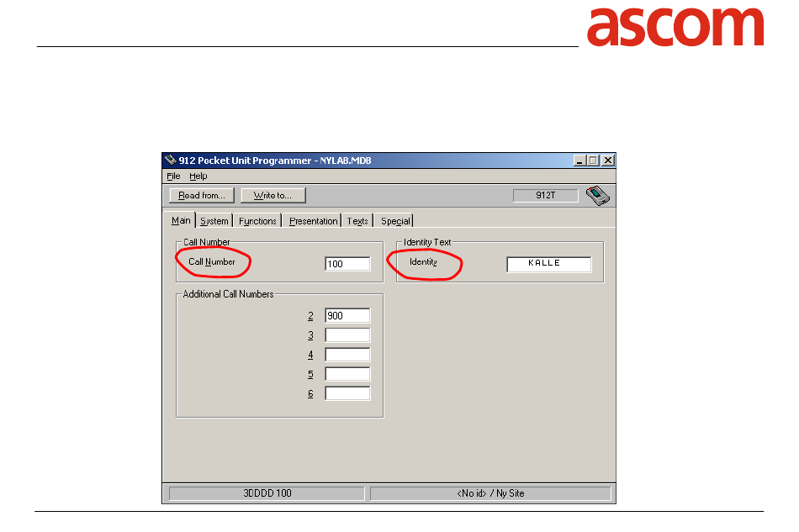
Task: Minimize the 912 Pocket Unit Programmer window
Action: (x=579, y=161)
